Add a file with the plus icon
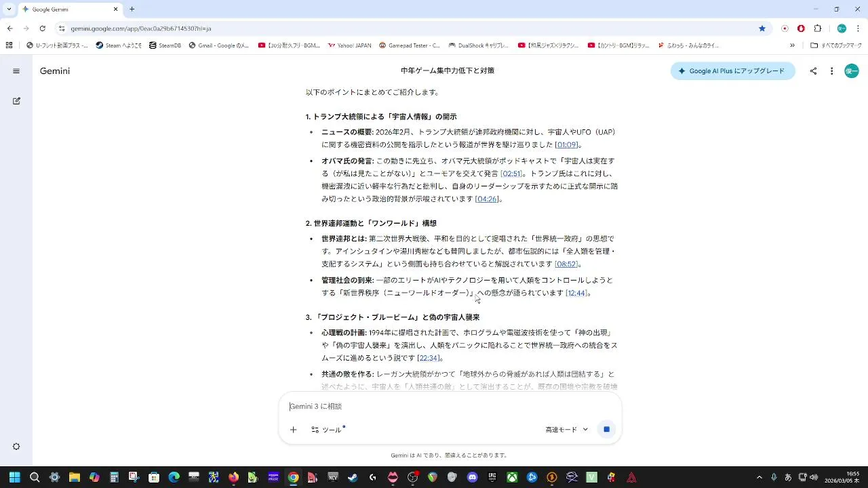This screenshot has width=868, height=488. (x=293, y=430)
